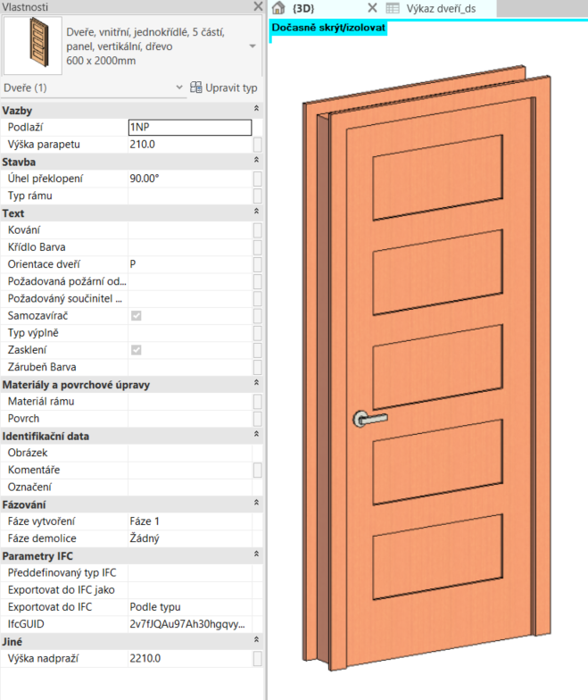
Task: Click the Podlaží value field 1NP
Action: pyautogui.click(x=189, y=127)
